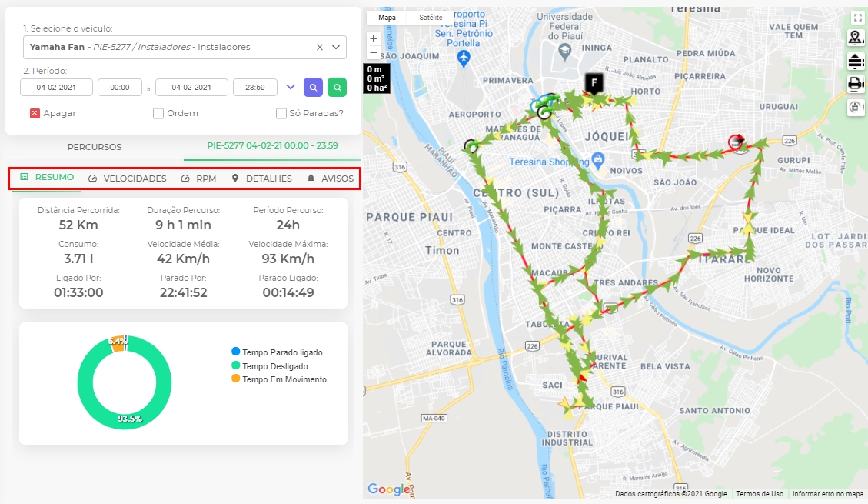Open Termos de Uso link
This screenshot has height=504, width=868.
pos(760,493)
